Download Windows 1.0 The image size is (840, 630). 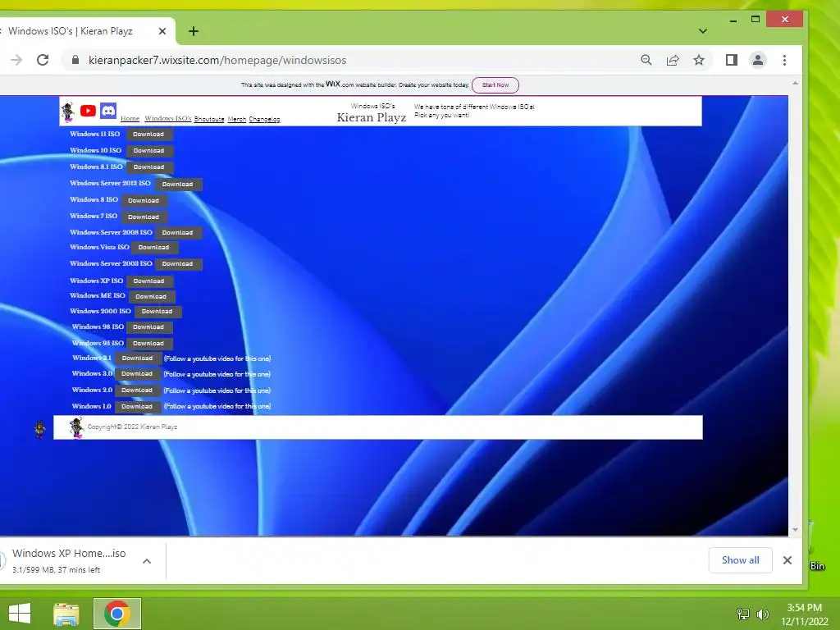coord(137,407)
